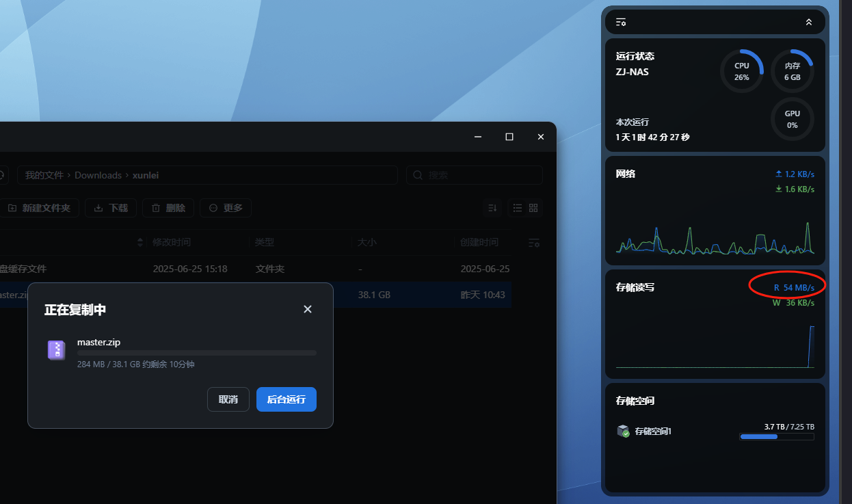This screenshot has height=504, width=852.
Task: Click the 网络 card title
Action: pos(626,174)
